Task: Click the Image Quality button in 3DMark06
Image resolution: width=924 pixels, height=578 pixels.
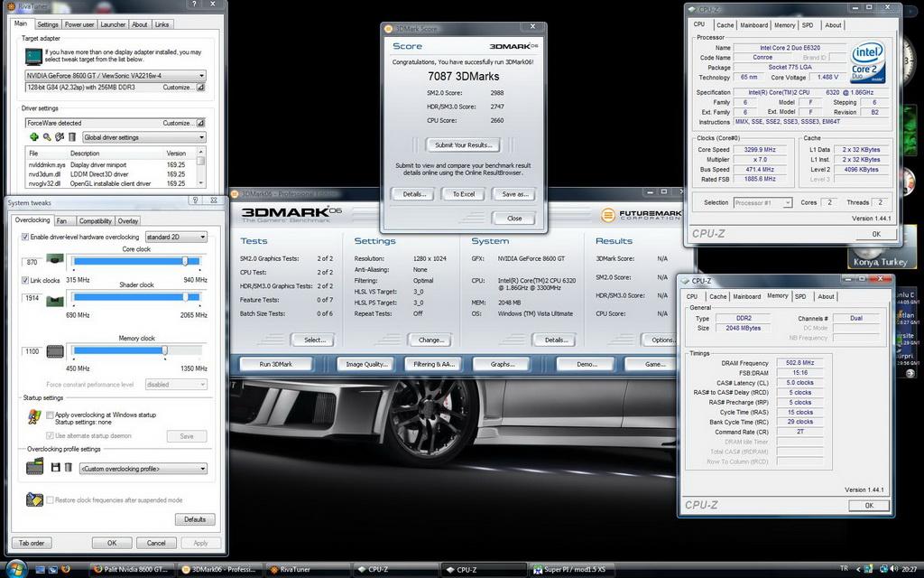Action: coord(366,364)
